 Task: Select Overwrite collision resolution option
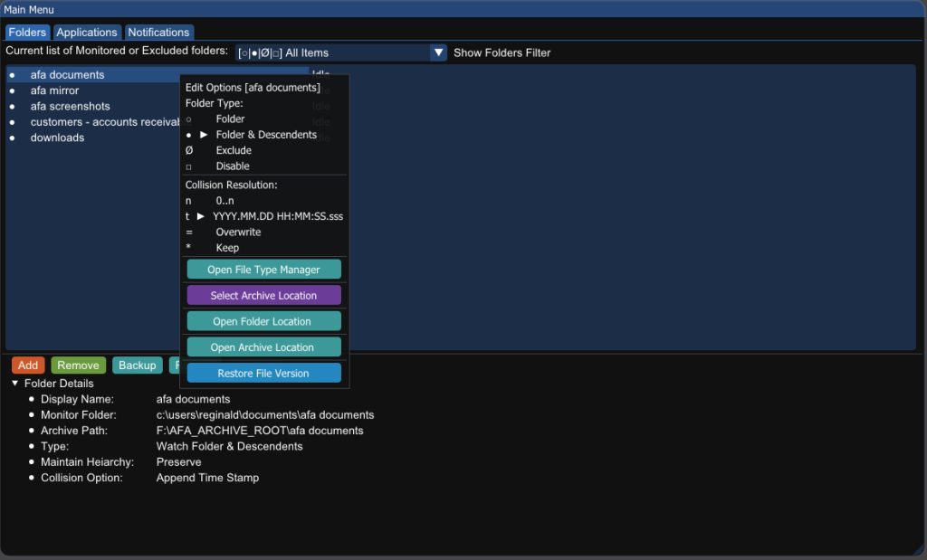point(264,233)
